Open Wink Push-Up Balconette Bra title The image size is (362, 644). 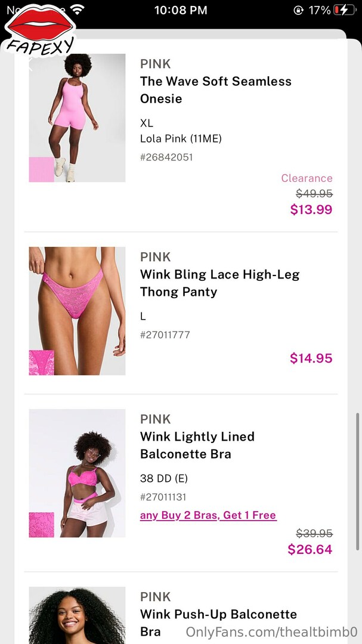click(219, 623)
